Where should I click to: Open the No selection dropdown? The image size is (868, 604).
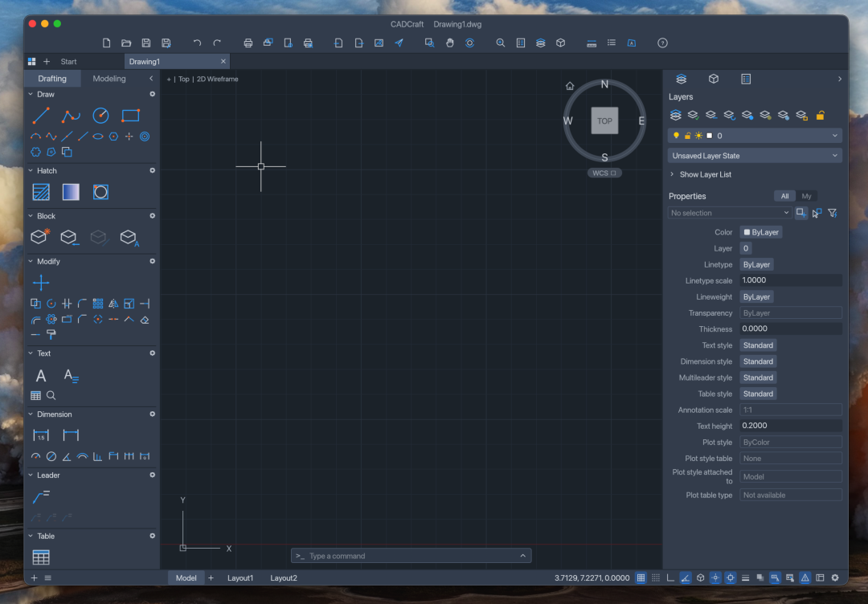(x=730, y=213)
